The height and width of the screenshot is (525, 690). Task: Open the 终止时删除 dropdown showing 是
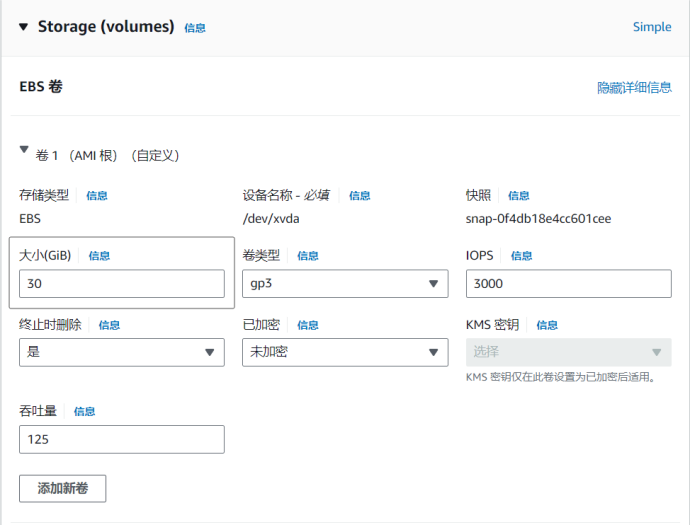[122, 352]
